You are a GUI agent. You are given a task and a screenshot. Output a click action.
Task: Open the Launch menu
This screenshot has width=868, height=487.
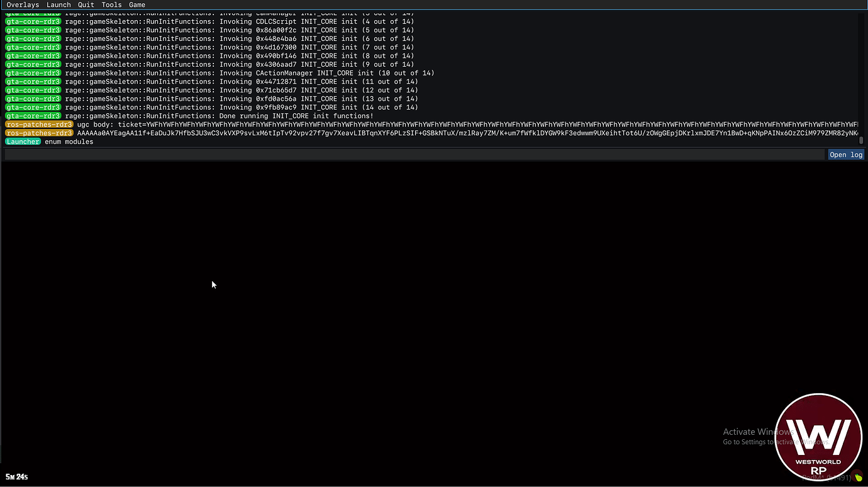click(x=58, y=4)
